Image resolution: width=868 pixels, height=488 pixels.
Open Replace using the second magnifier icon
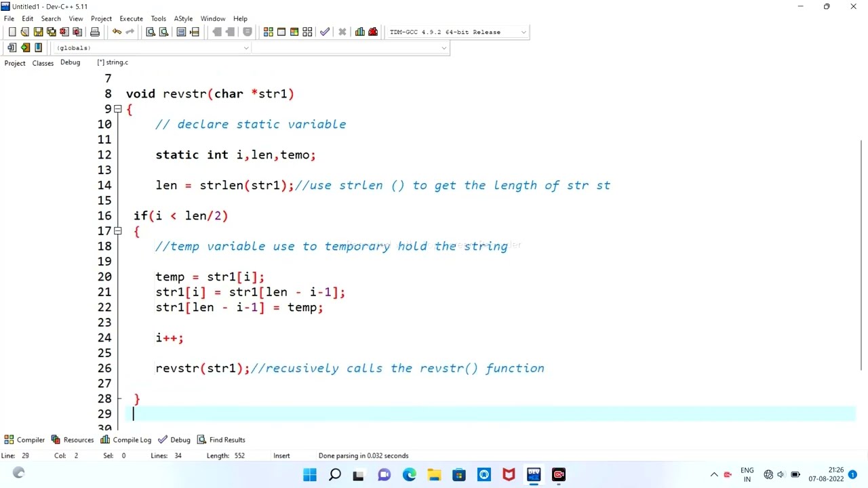(x=163, y=32)
